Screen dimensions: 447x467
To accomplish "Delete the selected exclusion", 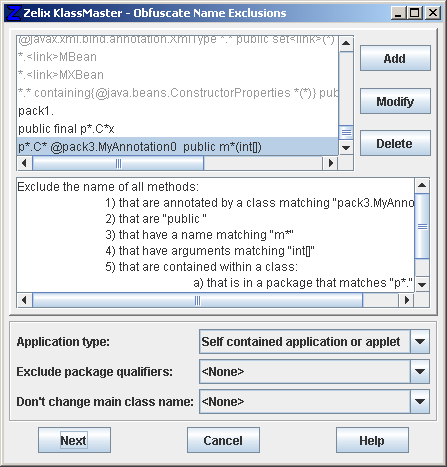I will (x=395, y=143).
